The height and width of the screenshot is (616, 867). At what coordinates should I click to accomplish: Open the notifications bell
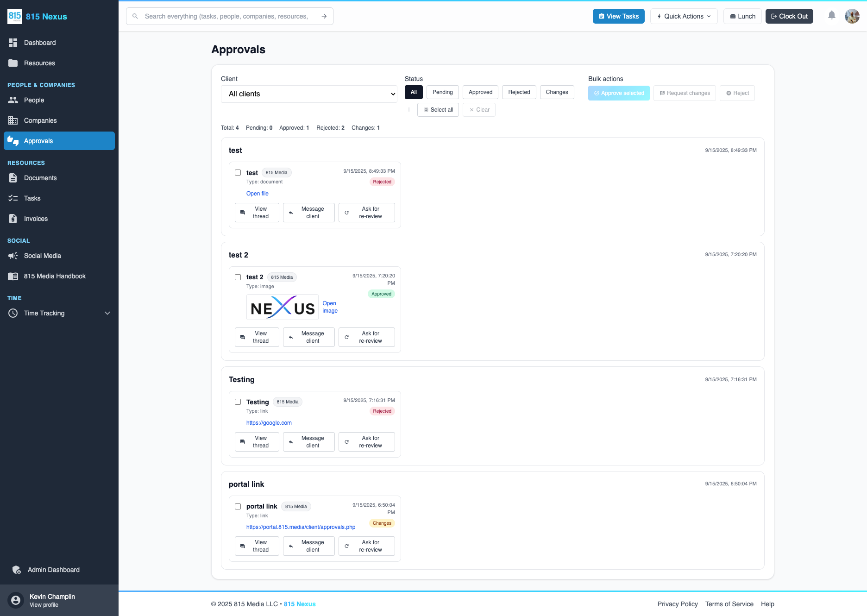tap(832, 16)
